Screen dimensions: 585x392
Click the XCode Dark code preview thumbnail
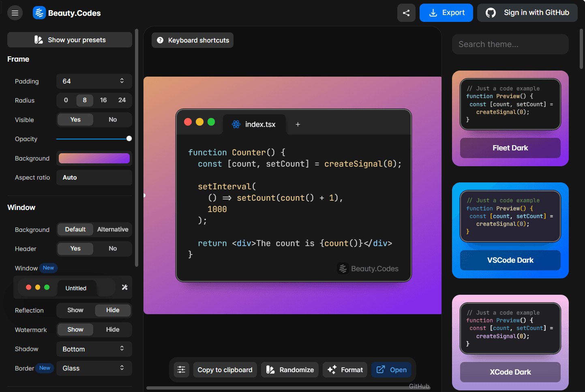(510, 328)
